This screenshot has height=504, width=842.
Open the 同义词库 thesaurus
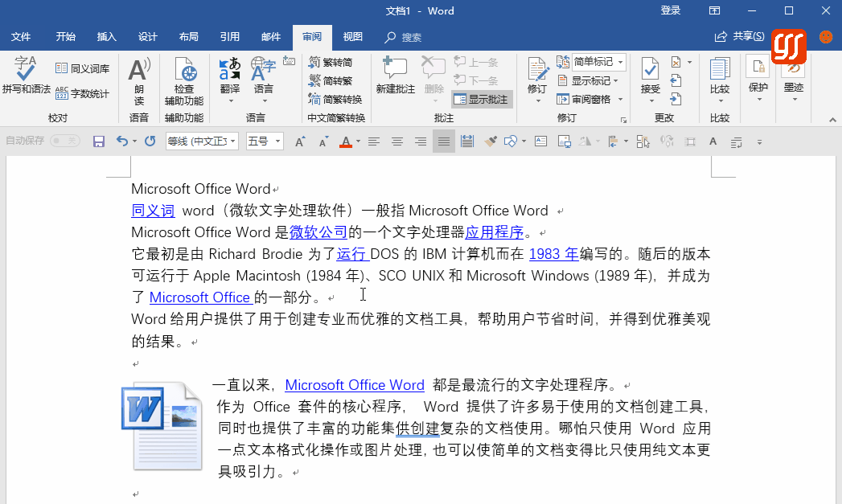pos(82,68)
